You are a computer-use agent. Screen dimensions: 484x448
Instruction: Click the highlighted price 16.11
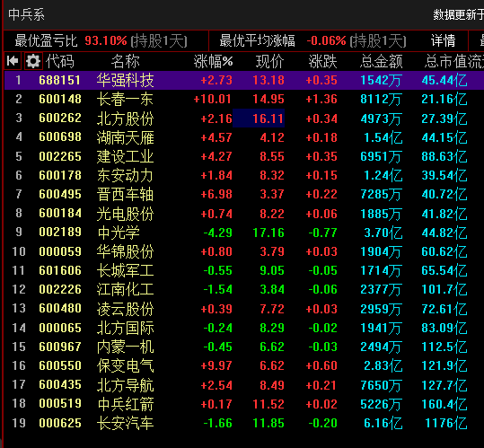[x=259, y=119]
